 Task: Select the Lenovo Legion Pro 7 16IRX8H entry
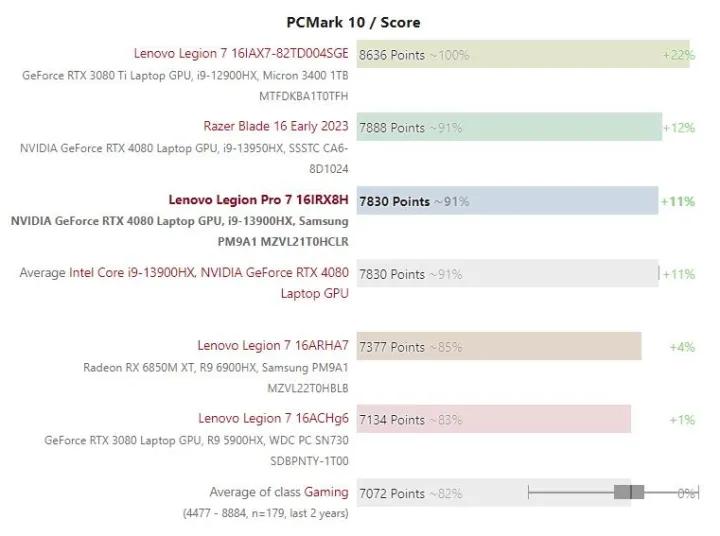coord(258,200)
